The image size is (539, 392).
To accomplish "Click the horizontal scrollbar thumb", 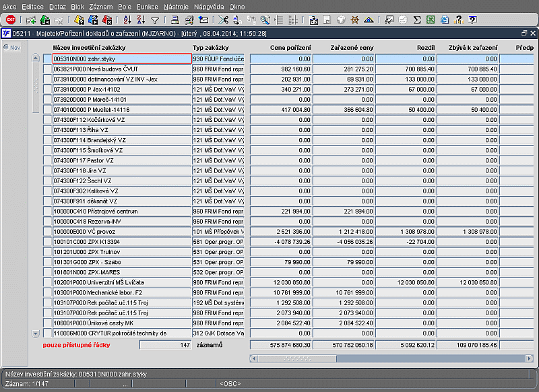I will [x=297, y=359].
